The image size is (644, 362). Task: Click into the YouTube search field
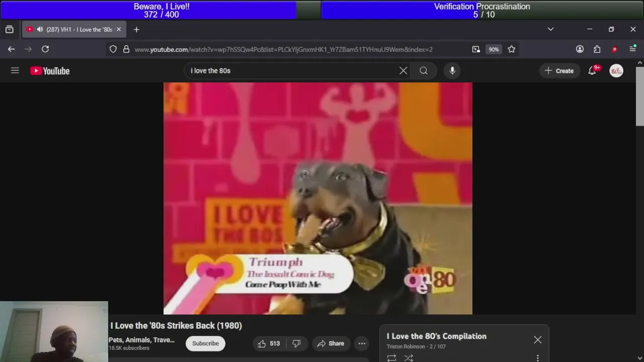[x=292, y=71]
